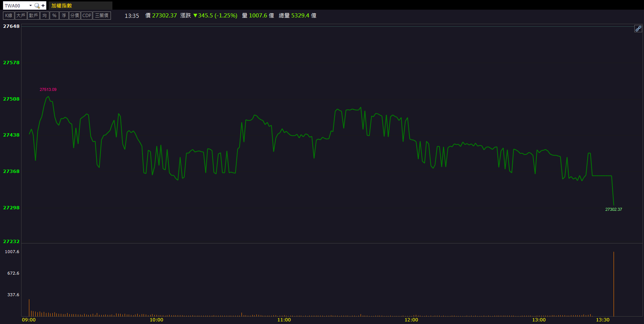Click the 加權指數 index name label
Viewport: 644px width, 324px height.
coord(62,6)
